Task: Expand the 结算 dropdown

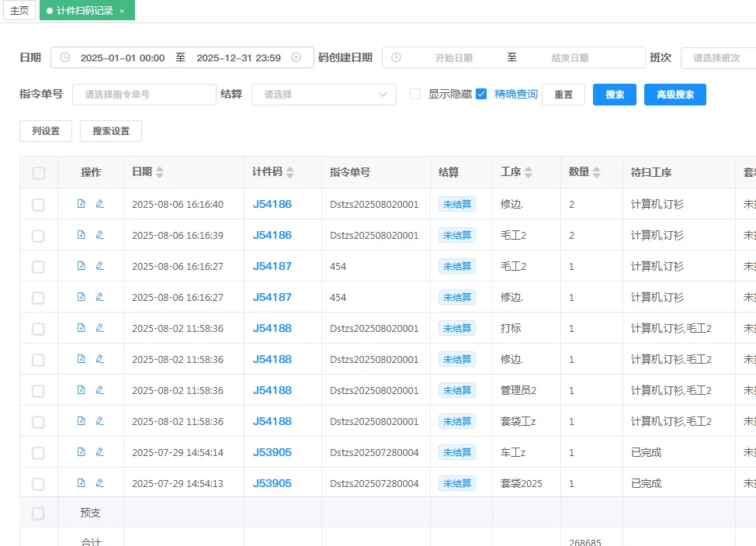Action: 324,95
